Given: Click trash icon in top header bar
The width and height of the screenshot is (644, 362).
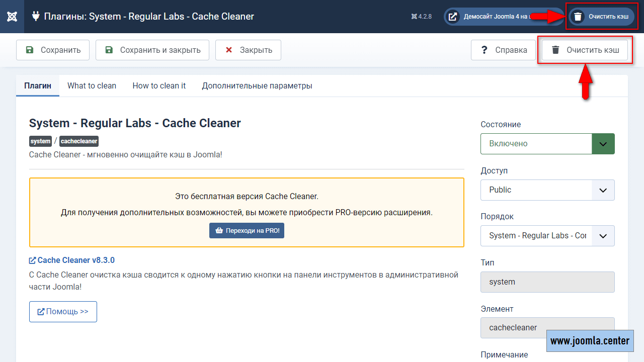Looking at the screenshot, I should [x=578, y=17].
